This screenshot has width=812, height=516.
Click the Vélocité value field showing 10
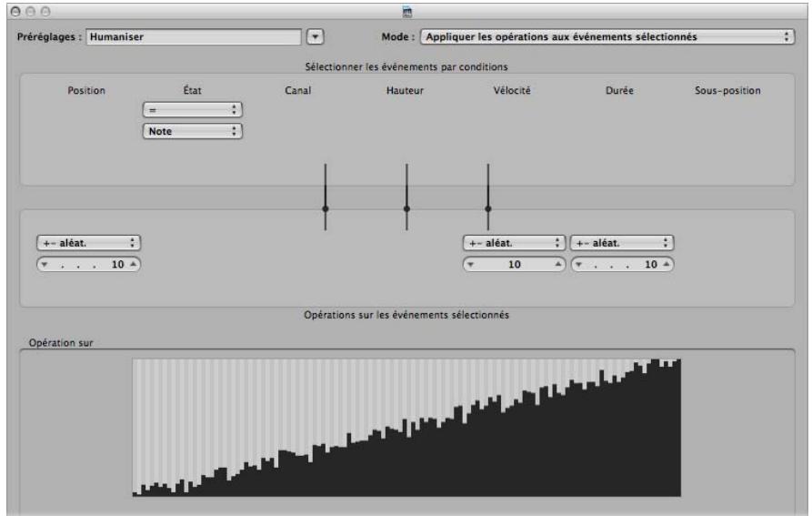pos(514,264)
